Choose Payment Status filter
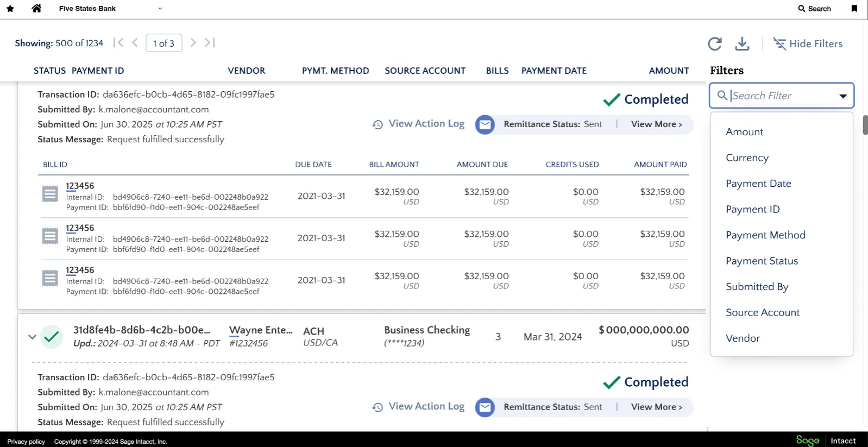Screen dimensions: 868x447 point(762,261)
